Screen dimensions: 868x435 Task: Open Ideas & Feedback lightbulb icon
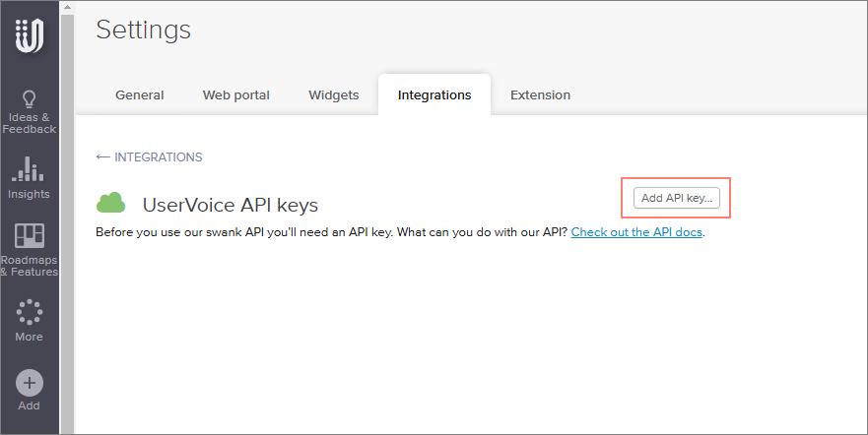point(30,98)
